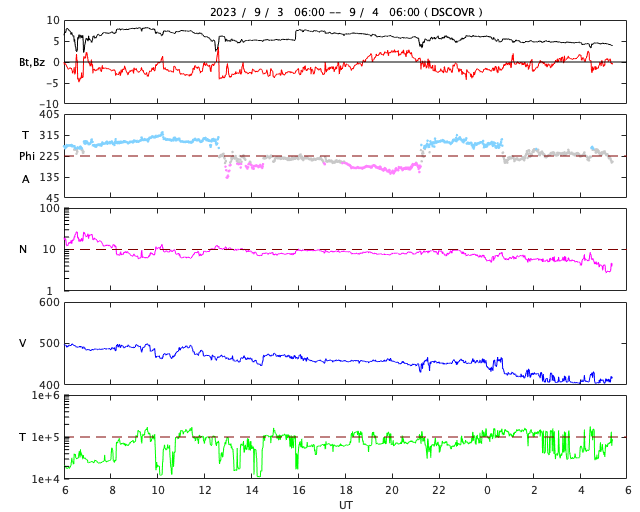Click the x-axis tick label 8

[x=112, y=490]
